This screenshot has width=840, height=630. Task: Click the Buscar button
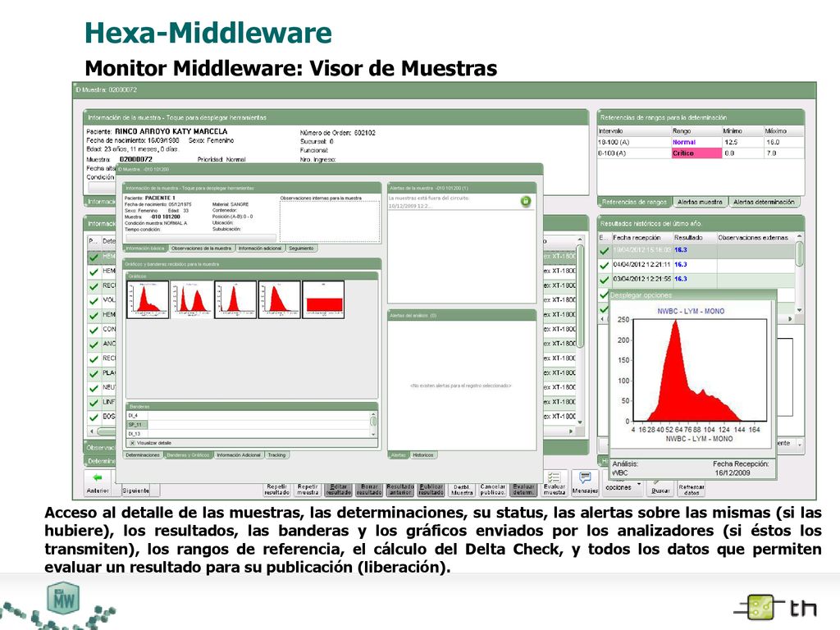coord(660,487)
